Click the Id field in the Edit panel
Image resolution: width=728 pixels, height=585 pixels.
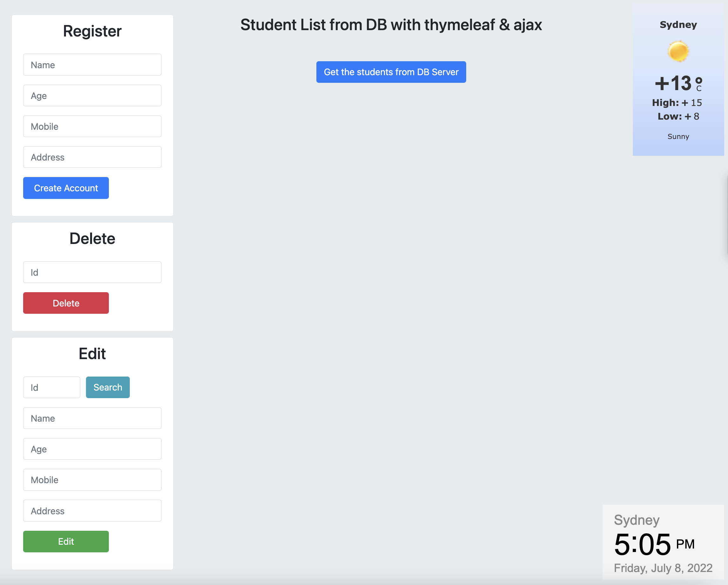click(x=51, y=387)
